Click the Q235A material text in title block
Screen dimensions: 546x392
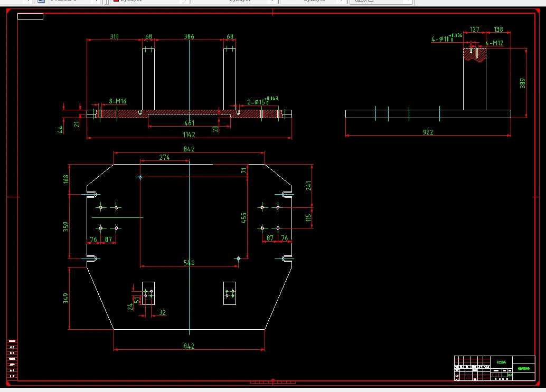pos(501,362)
